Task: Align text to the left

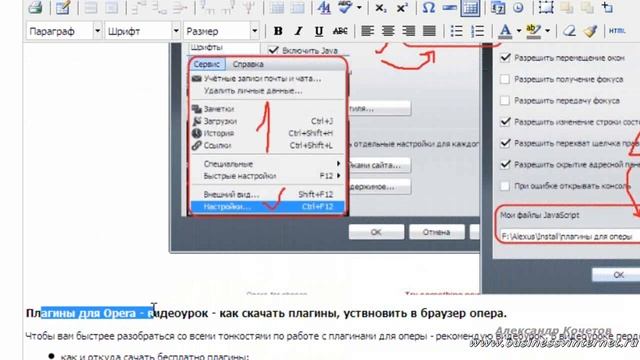Action: [x=367, y=31]
